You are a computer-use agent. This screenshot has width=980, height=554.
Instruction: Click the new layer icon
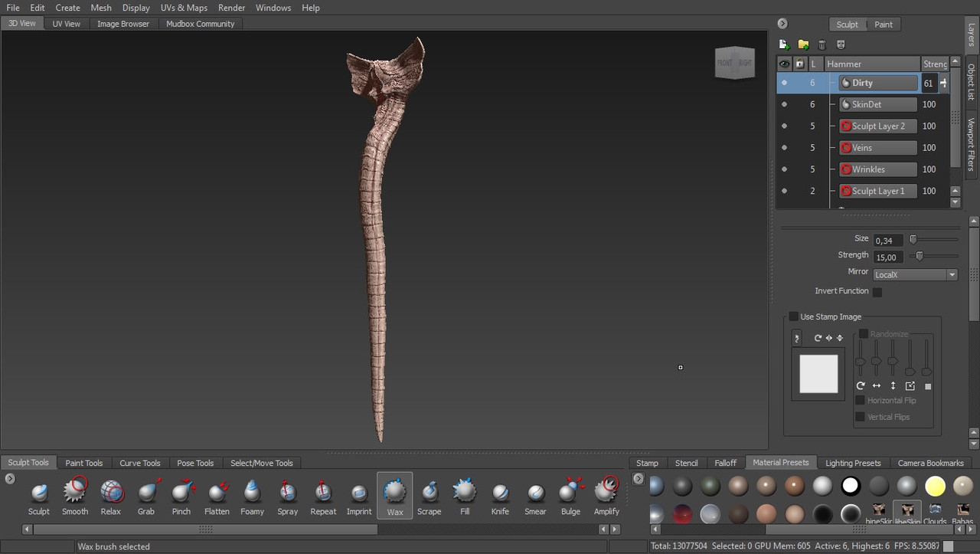[784, 45]
